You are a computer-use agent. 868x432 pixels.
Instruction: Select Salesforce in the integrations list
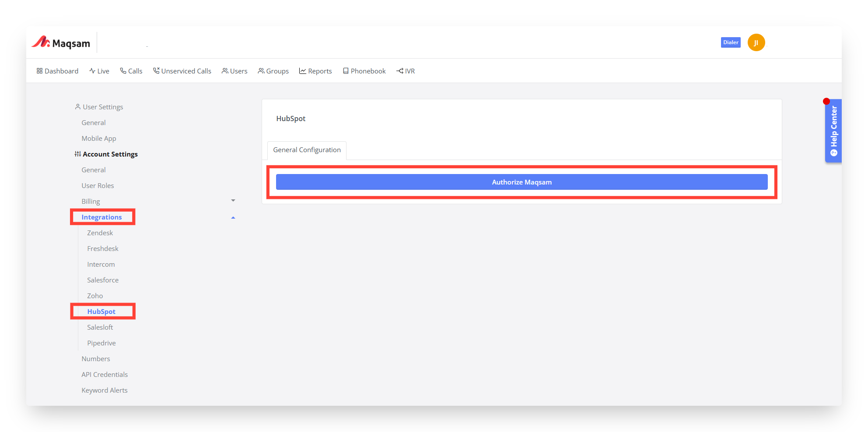point(103,280)
